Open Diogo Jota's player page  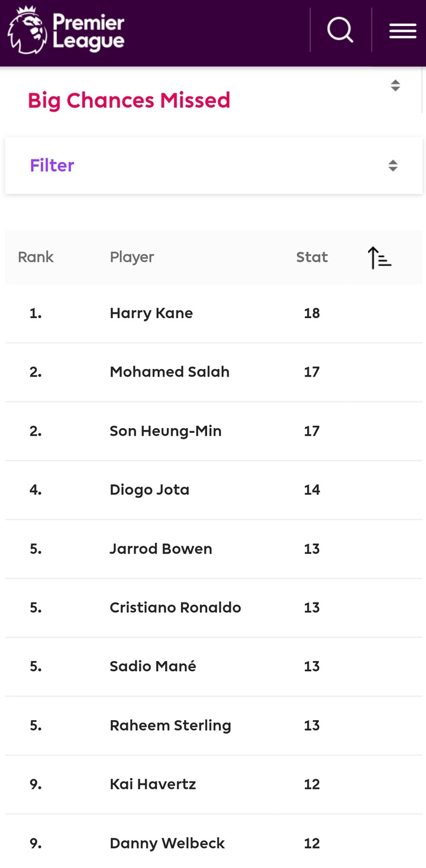[x=150, y=490]
